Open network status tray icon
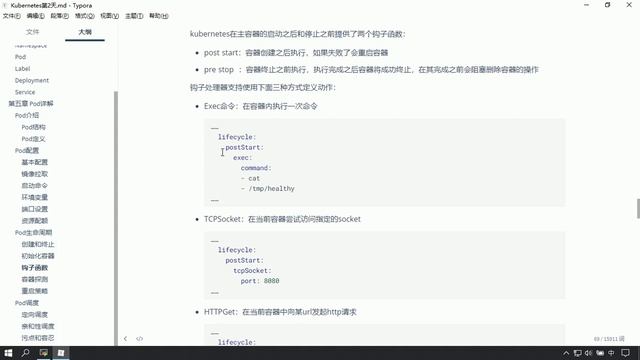 (x=577, y=353)
